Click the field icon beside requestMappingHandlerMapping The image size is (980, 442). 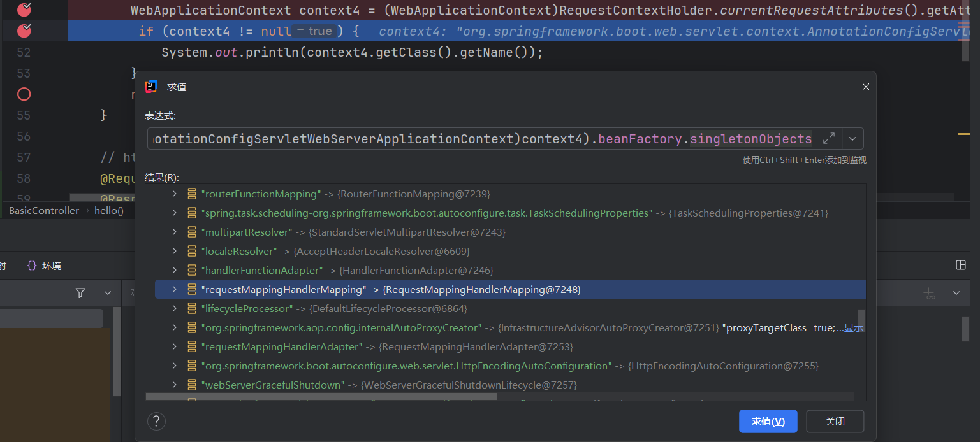(191, 290)
